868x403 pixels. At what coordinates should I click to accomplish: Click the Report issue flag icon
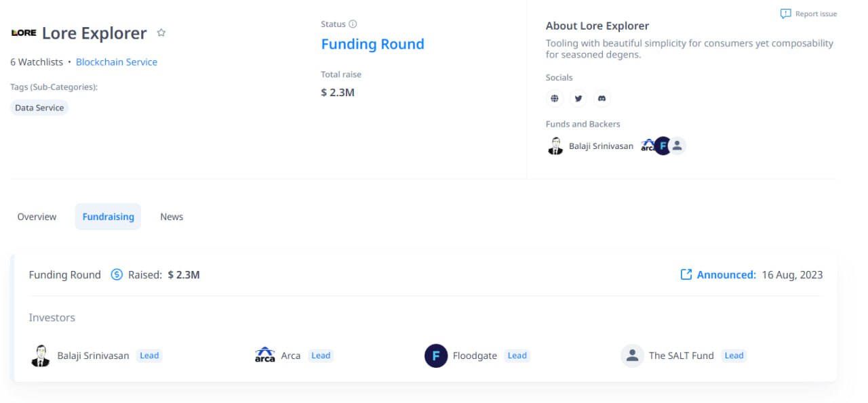(785, 14)
